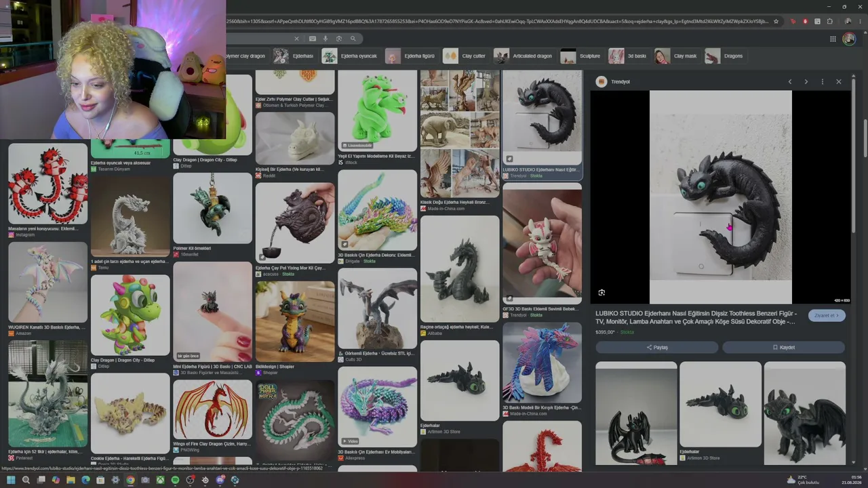Open the Google account avatar beside apps grid

click(849, 39)
